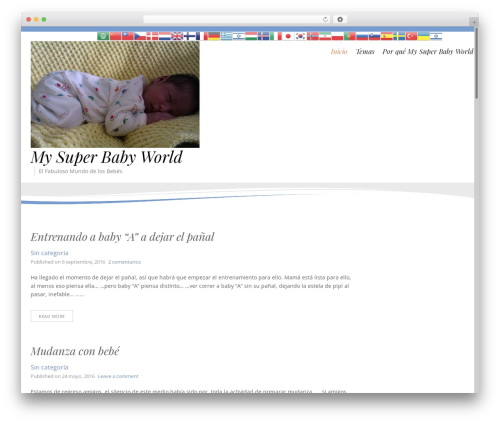Open post Entrenando a baby "A" a dejar el pañal
The height and width of the screenshot is (423, 500).
click(x=122, y=237)
